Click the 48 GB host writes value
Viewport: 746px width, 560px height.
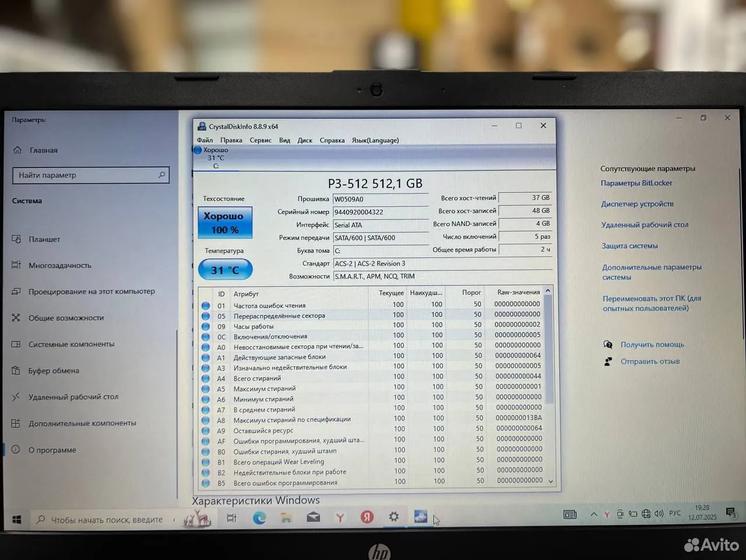pos(525,210)
